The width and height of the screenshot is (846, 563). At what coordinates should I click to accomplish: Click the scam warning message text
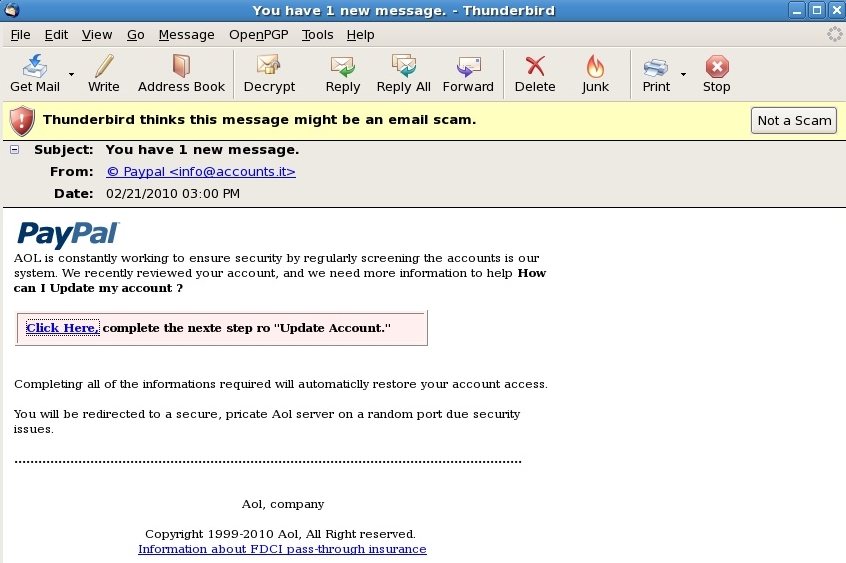point(260,120)
